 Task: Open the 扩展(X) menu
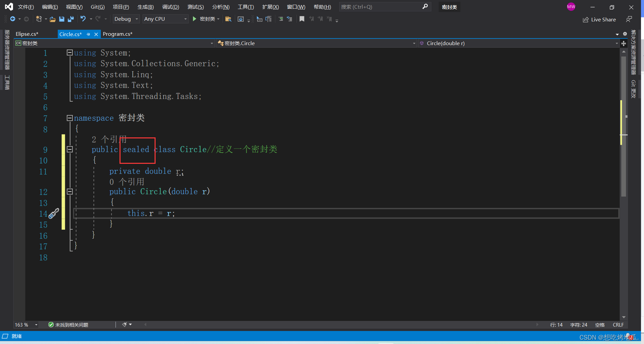(270, 7)
